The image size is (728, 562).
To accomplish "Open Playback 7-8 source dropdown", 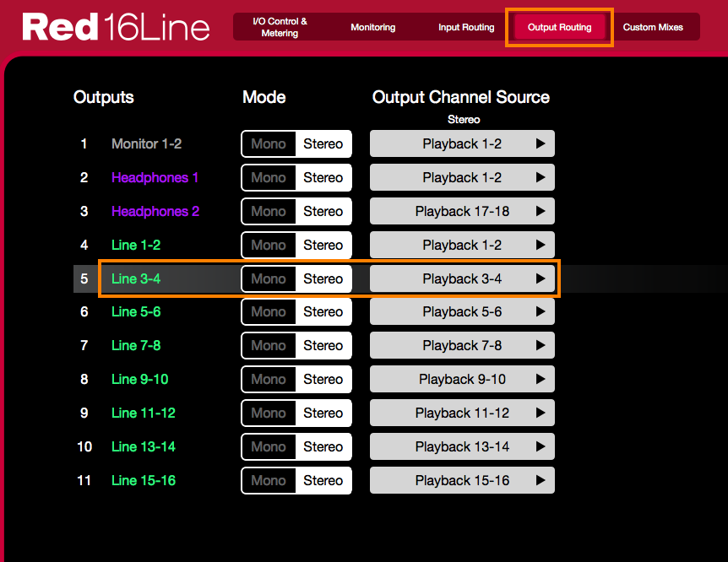I will 462,345.
